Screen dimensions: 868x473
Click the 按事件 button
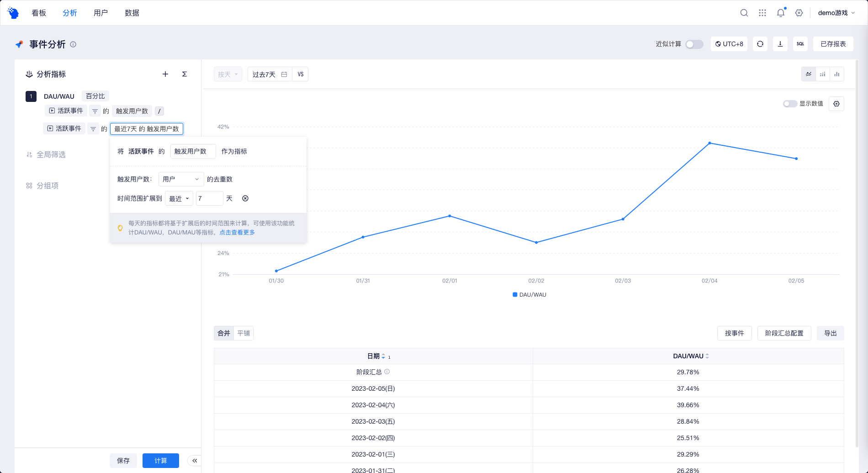coord(735,333)
